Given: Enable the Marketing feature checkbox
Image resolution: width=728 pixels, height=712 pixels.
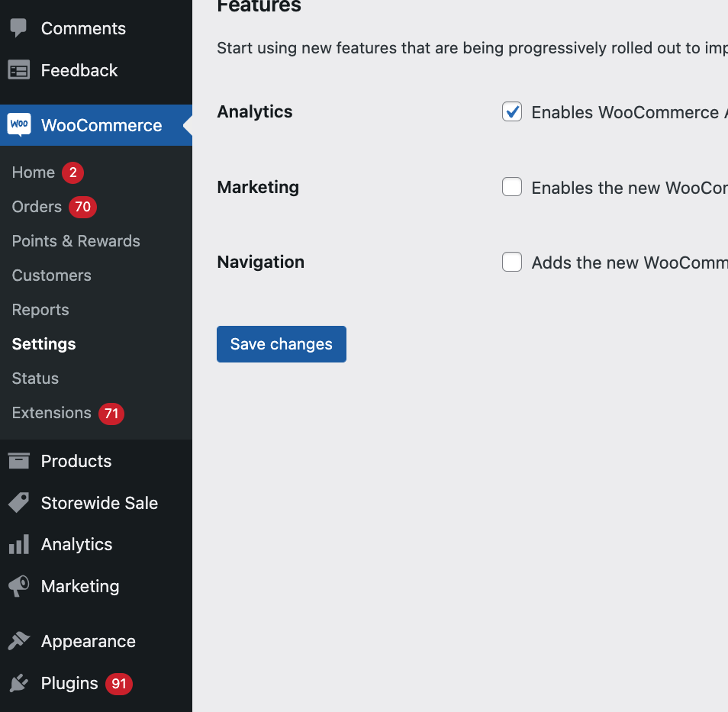Looking at the screenshot, I should 512,187.
